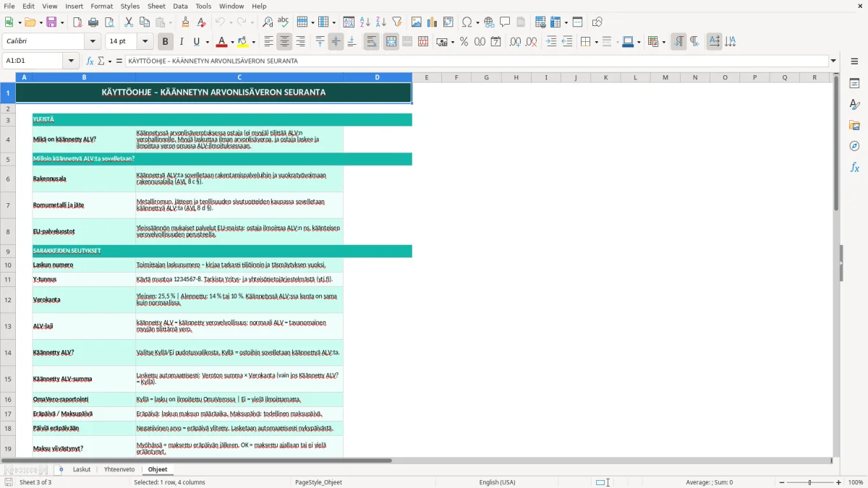
Task: Switch to the Laskut sheet tab
Action: pyautogui.click(x=82, y=469)
